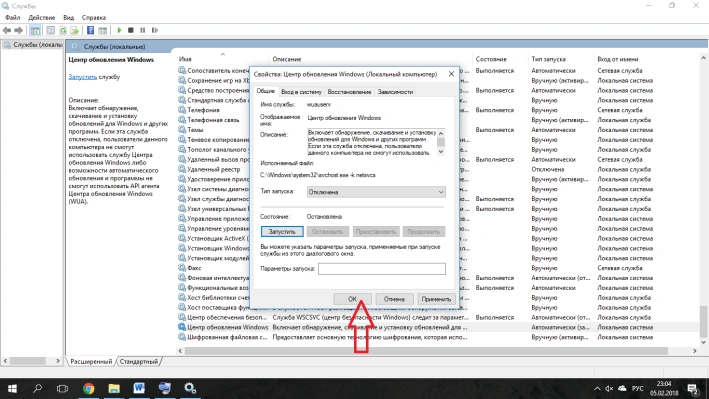This screenshot has height=399, width=709.
Task: Open the blue Help toolbar icon
Action: pos(90,30)
